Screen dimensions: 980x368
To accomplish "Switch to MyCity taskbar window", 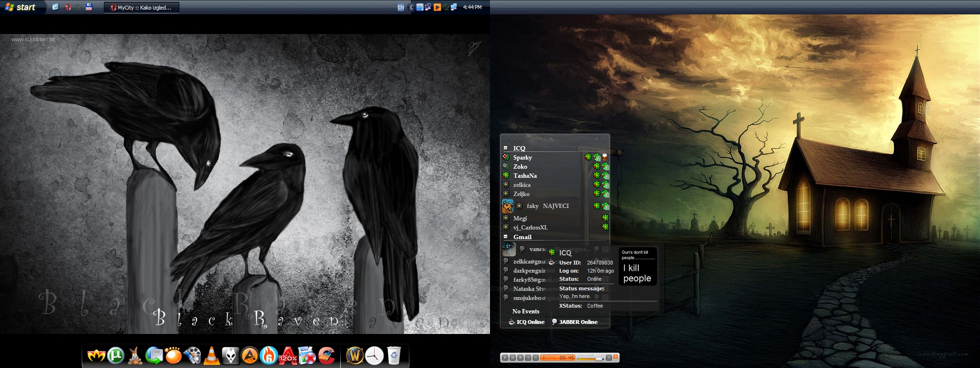I will coord(142,7).
